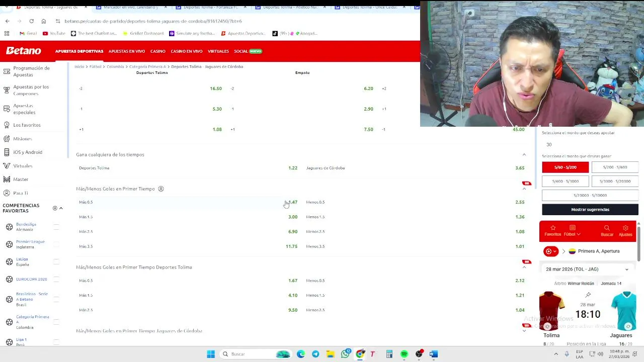Show hidden system tray icons
Image resolution: width=644 pixels, height=362 pixels.
(x=556, y=354)
